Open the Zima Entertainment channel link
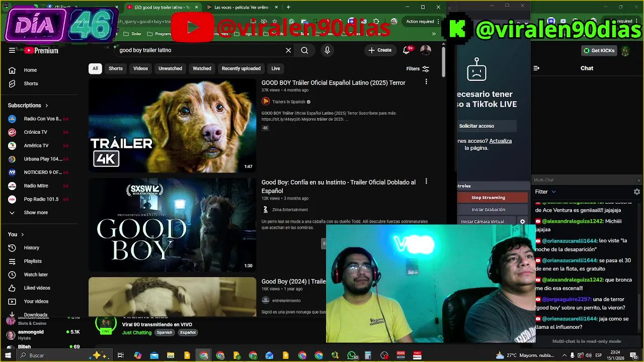The image size is (644, 362). coord(290,210)
